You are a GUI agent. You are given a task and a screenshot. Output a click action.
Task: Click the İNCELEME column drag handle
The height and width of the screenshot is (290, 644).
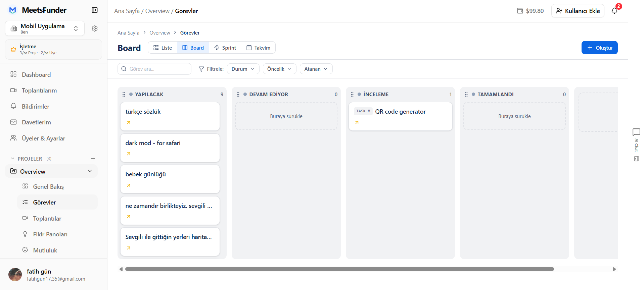click(x=352, y=95)
